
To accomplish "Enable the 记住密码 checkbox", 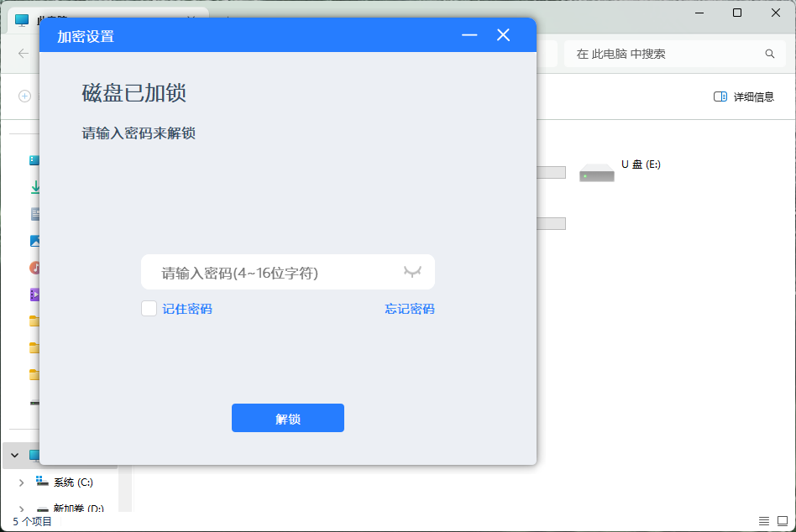I will point(148,309).
